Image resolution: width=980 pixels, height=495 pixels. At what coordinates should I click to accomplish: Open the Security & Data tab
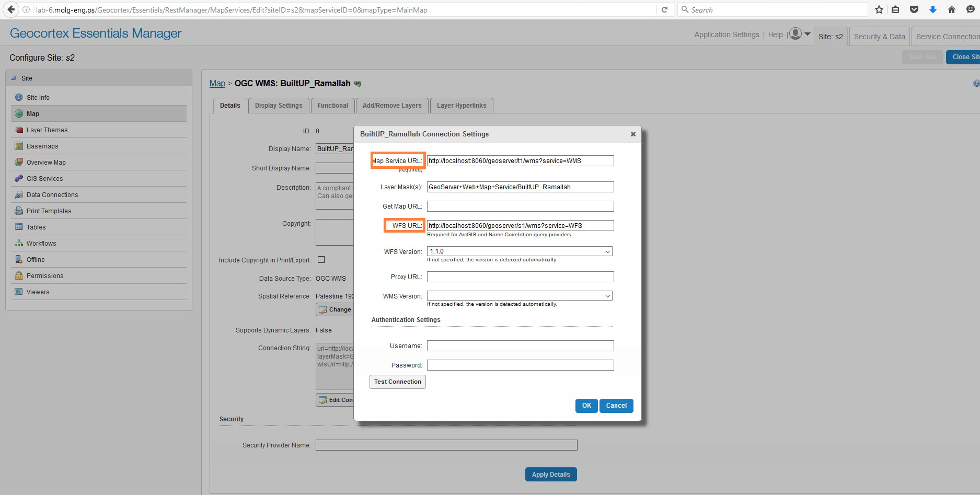[x=880, y=37]
